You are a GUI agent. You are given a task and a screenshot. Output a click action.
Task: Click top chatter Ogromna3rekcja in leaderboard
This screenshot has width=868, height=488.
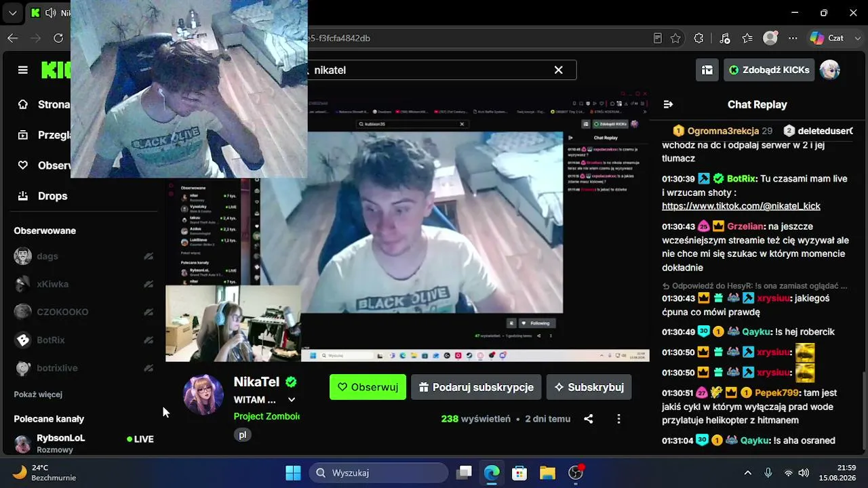[x=722, y=131]
